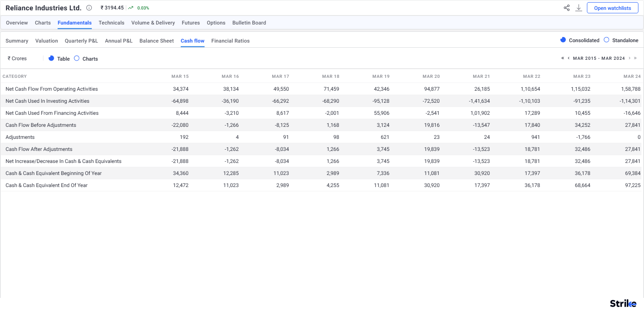The height and width of the screenshot is (313, 644).
Task: Open the Bulletin Board tab
Action: pyautogui.click(x=249, y=23)
